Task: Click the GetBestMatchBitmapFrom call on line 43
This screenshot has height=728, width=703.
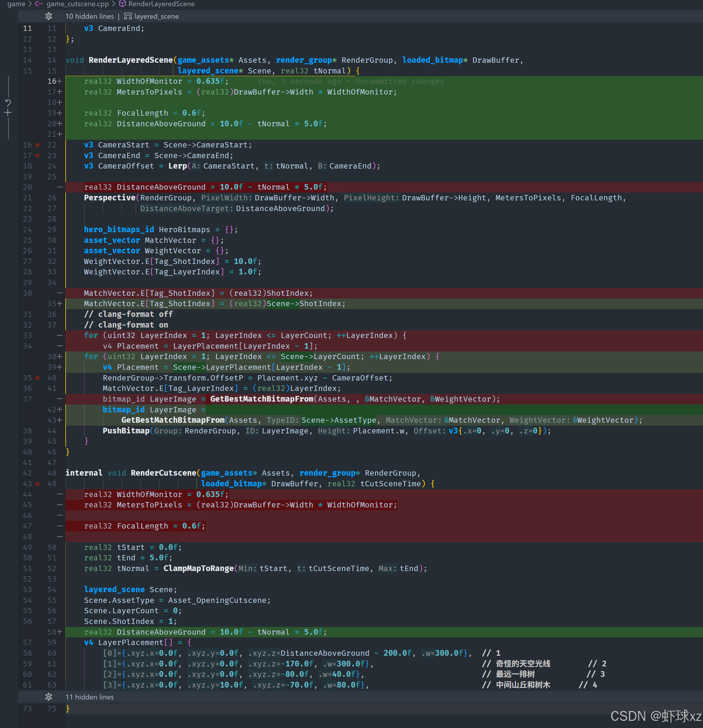Action: [173, 420]
